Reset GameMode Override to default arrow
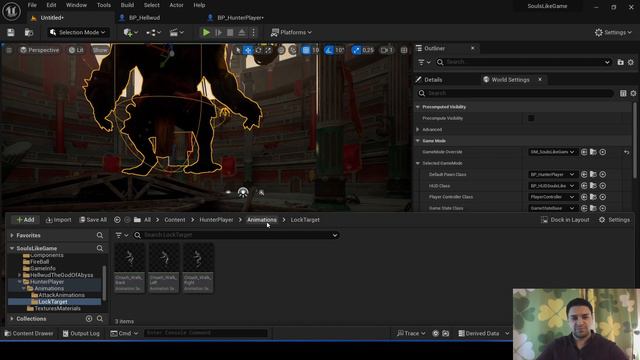The image size is (640, 360). pos(627,152)
